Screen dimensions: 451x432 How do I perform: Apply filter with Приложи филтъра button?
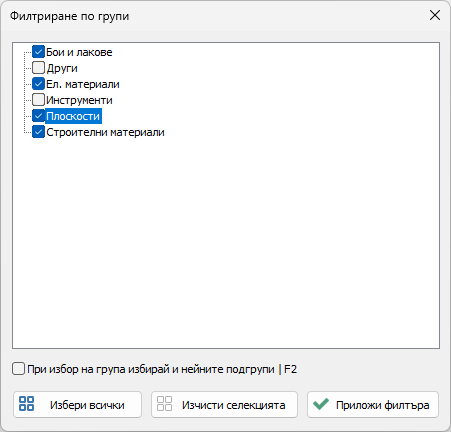click(373, 404)
